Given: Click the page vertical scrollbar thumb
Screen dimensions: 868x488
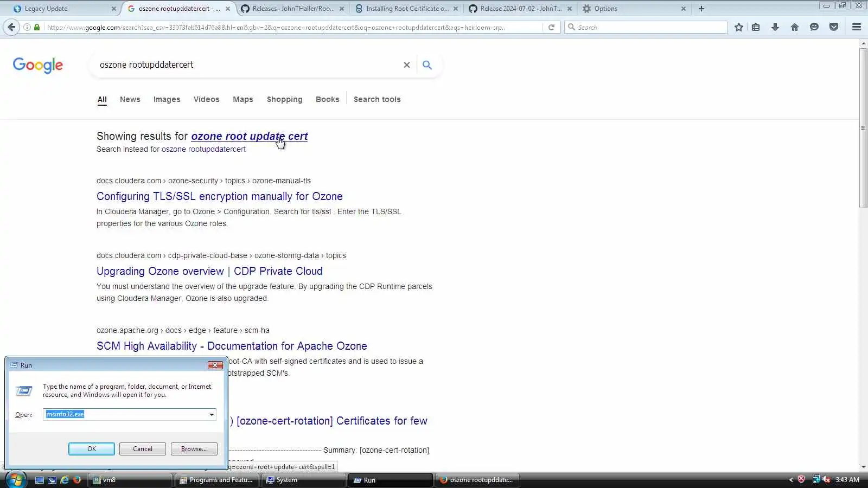Looking at the screenshot, I should point(863,128).
